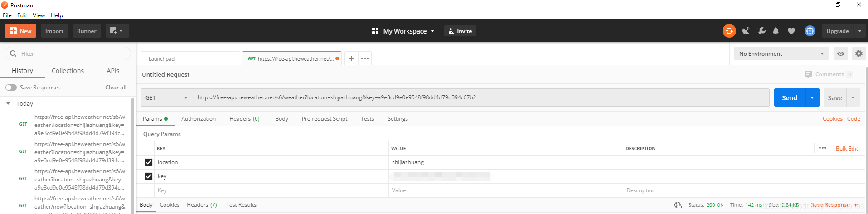This screenshot has width=868, height=214.
Task: Open the Edit menu
Action: (x=22, y=15)
